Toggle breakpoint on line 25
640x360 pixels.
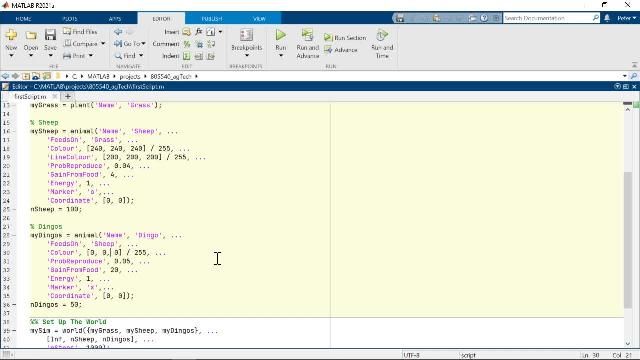click(14, 209)
